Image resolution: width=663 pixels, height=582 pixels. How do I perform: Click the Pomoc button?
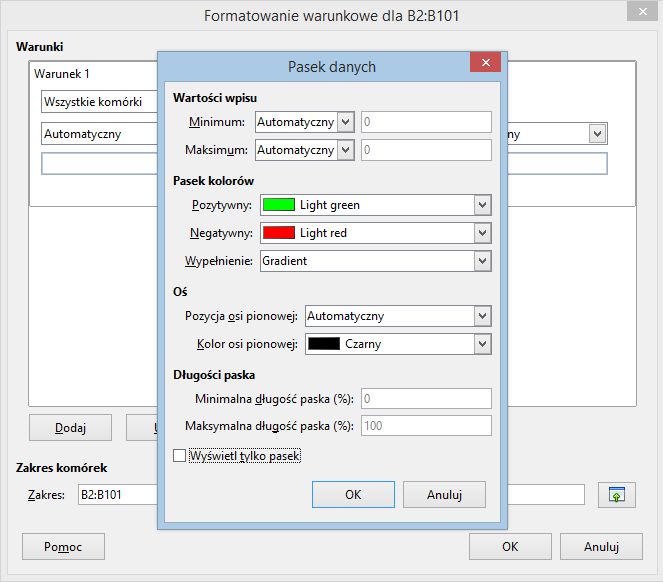coord(63,547)
